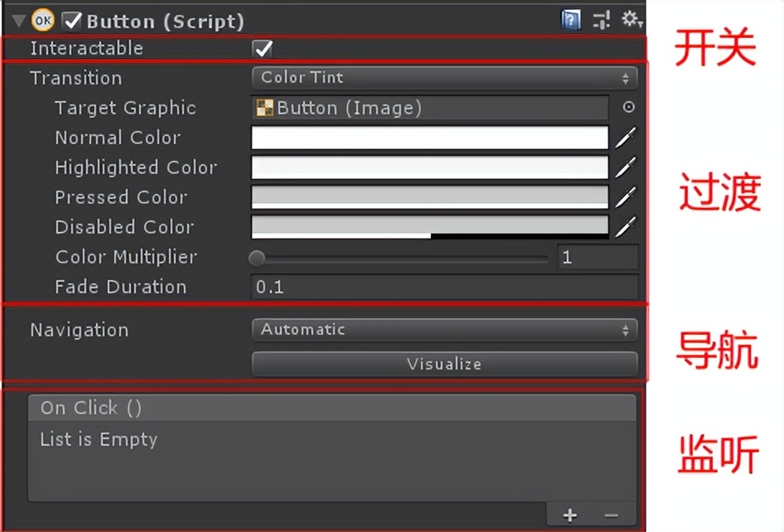Screen dimensions: 784x532
Task: Remove an On Click listener with minus
Action: [x=611, y=515]
